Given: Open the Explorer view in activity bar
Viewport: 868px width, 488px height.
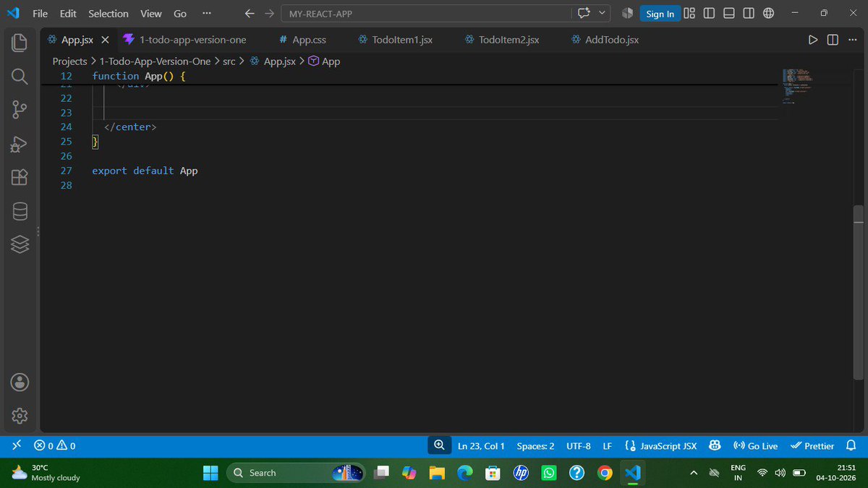Looking at the screenshot, I should (x=20, y=42).
